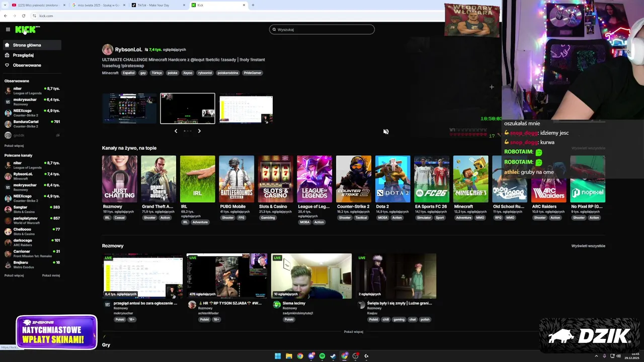The image size is (644, 362).
Task: Close the Kick browser tab
Action: pyautogui.click(x=244, y=5)
